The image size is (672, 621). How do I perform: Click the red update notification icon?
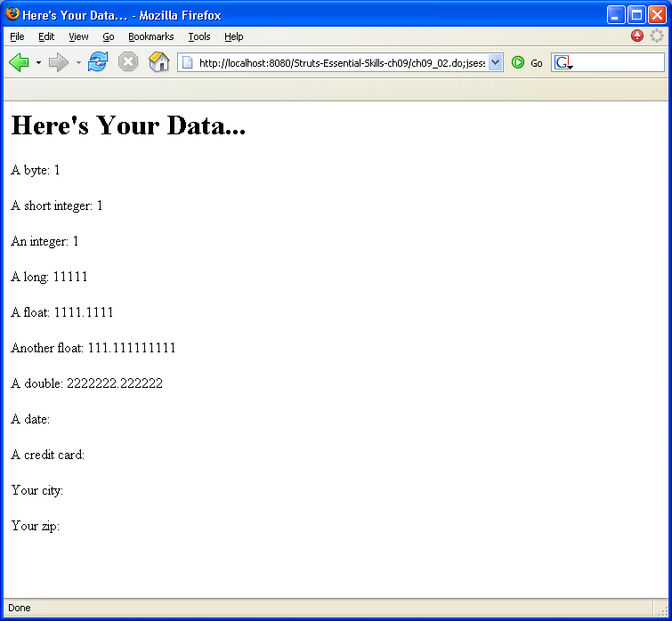tap(637, 36)
